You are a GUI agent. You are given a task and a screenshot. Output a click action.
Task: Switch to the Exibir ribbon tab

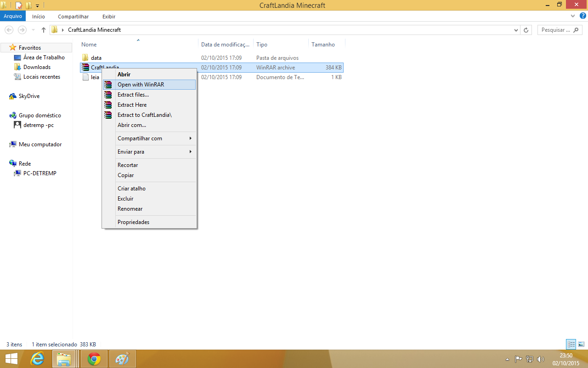tap(109, 17)
